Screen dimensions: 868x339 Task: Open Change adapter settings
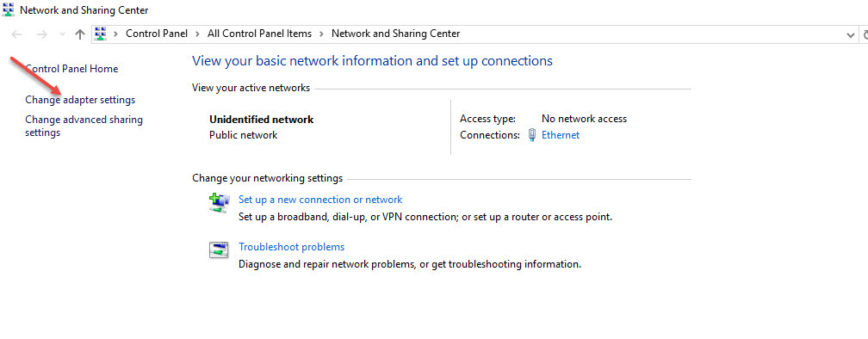click(x=80, y=100)
